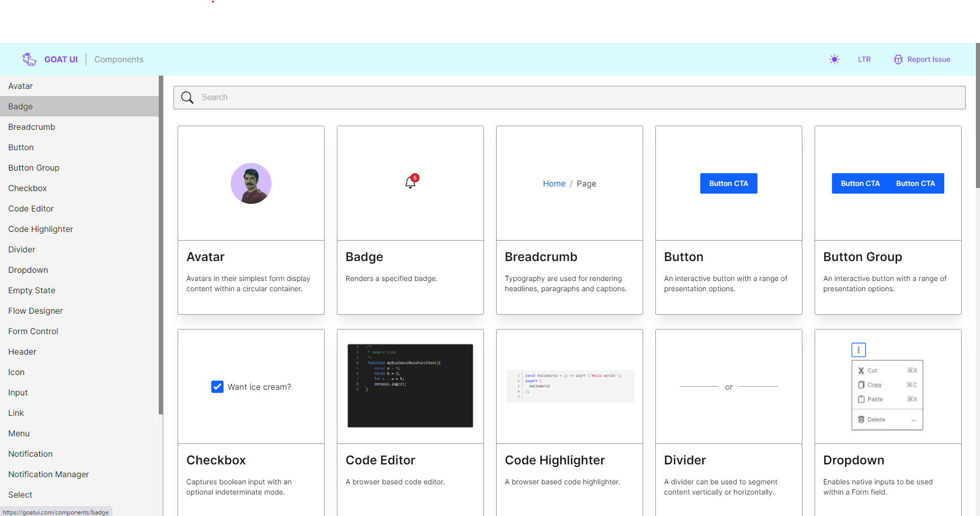Click the Button CTA in the Button card
Image resolution: width=980 pixels, height=516 pixels.
[728, 183]
